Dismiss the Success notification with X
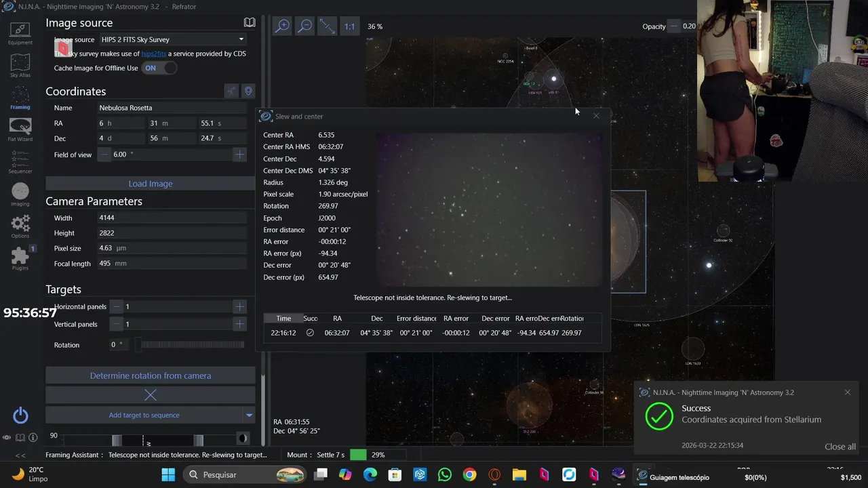The width and height of the screenshot is (868, 488). pos(847,392)
